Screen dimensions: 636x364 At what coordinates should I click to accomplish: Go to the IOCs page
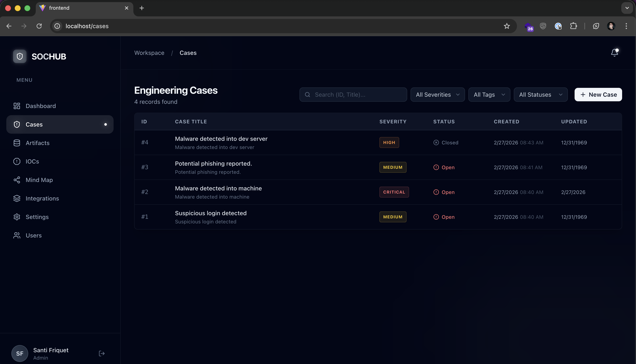point(32,161)
